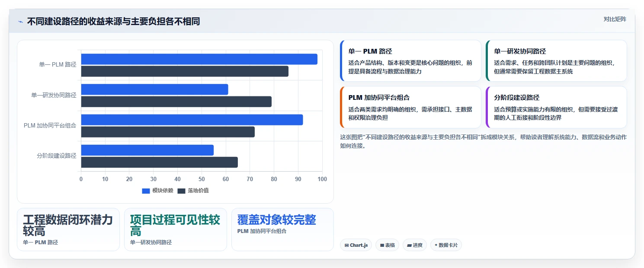Click the y-axis label 单一研发协同路径
Image resolution: width=644 pixels, height=268 pixels.
pos(54,95)
